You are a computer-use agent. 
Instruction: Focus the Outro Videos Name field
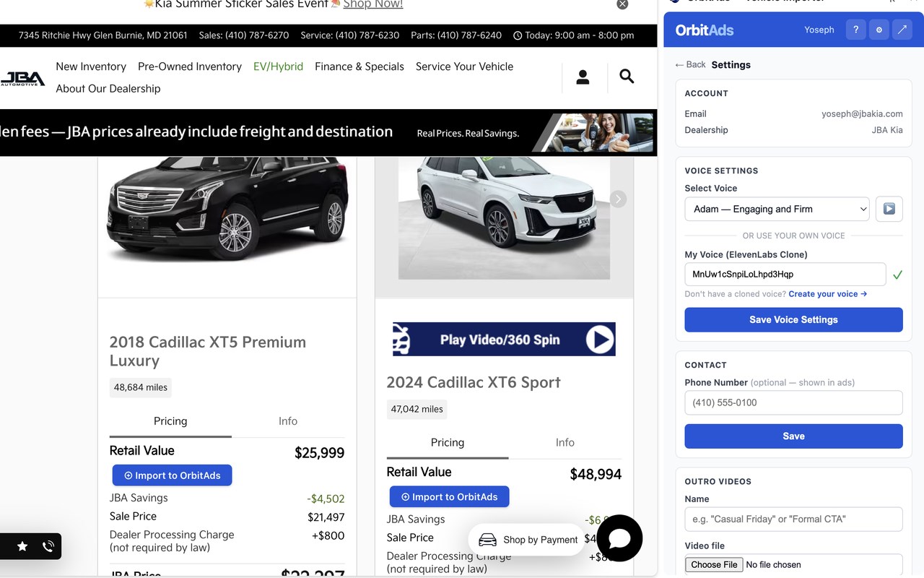[794, 519]
